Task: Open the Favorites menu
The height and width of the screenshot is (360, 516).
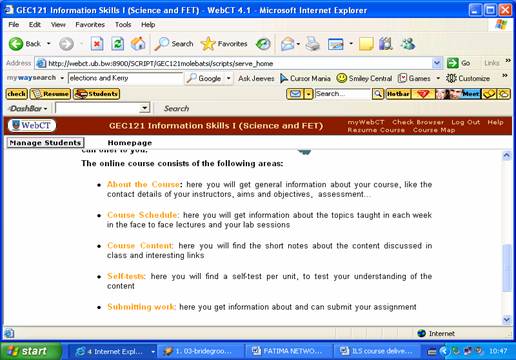Action: [90, 25]
